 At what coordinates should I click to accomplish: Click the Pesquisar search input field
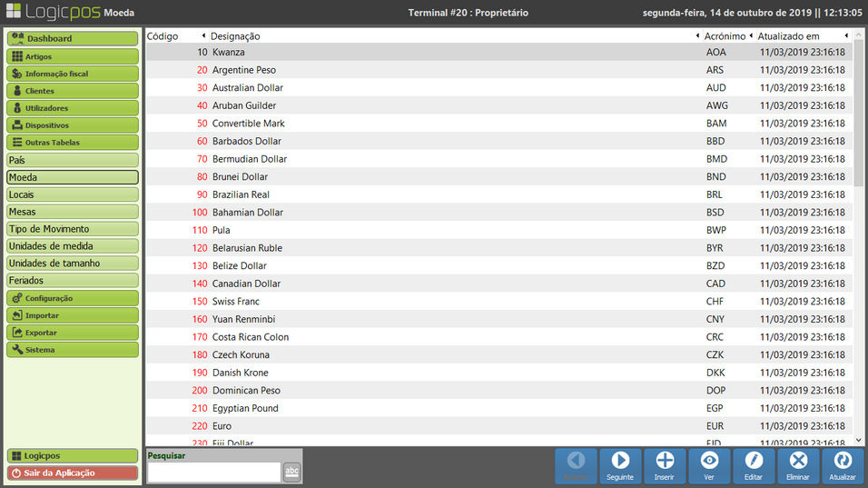coord(213,472)
